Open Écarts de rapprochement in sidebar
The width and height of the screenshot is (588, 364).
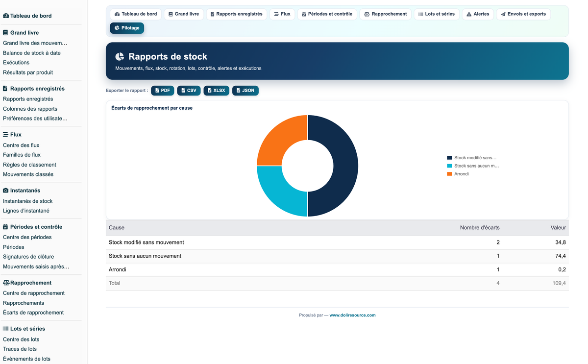(x=33, y=313)
